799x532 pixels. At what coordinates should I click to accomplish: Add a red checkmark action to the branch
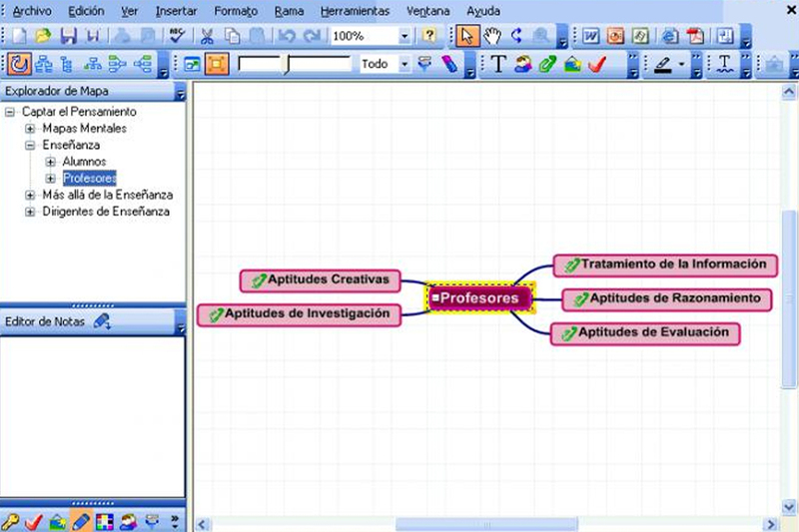[597, 64]
